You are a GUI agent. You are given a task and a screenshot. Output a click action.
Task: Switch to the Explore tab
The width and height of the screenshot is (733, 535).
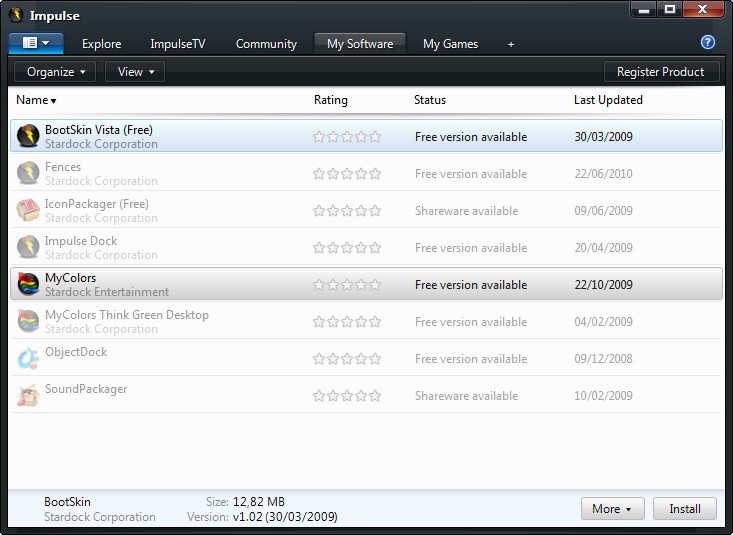click(x=101, y=44)
